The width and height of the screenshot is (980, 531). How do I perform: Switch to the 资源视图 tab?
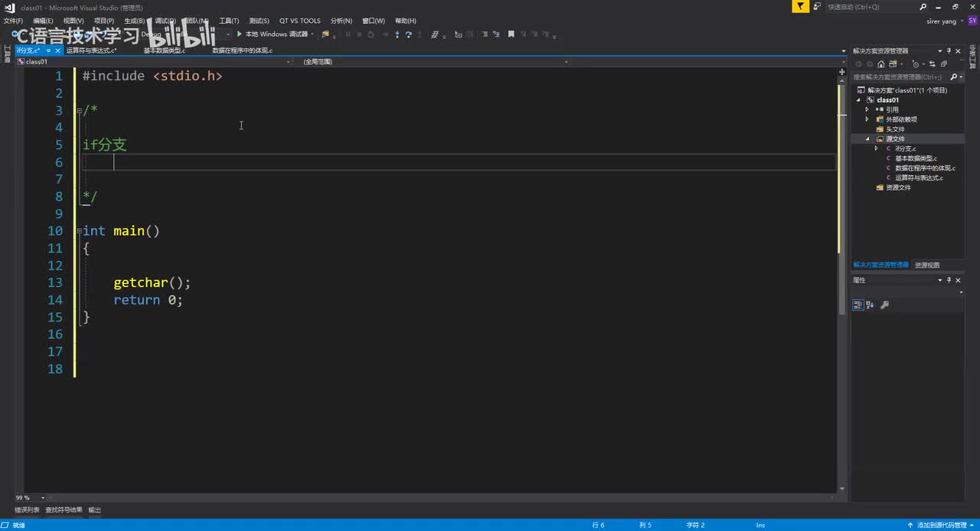pos(926,265)
